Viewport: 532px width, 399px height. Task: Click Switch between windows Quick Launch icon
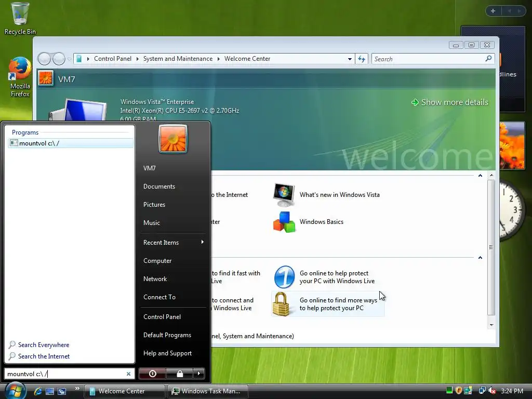pos(62,391)
